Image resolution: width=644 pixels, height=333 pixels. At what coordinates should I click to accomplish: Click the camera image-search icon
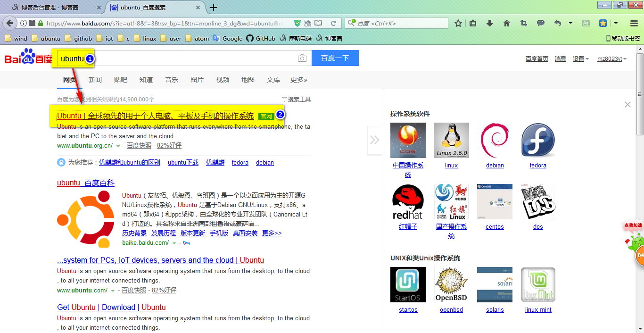click(302, 58)
